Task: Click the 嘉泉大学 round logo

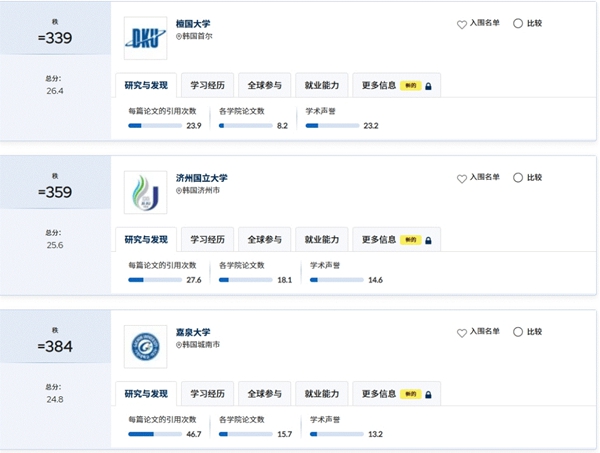Action: [145, 347]
